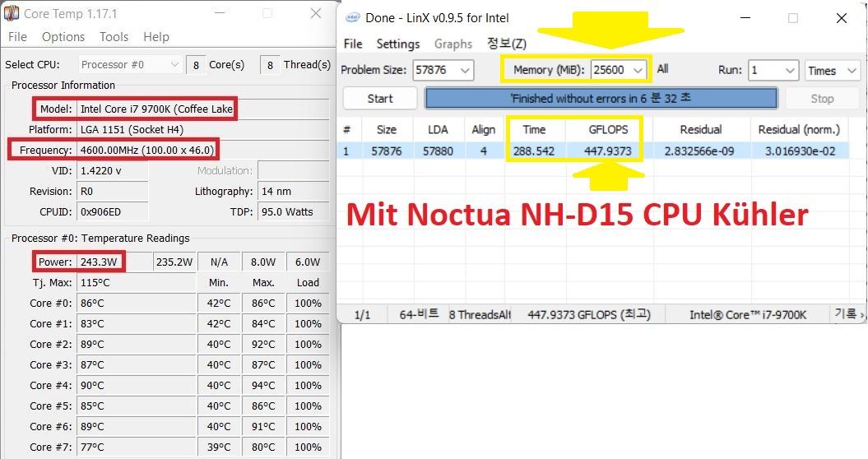Open the Tools menu in Core Temp

point(114,36)
